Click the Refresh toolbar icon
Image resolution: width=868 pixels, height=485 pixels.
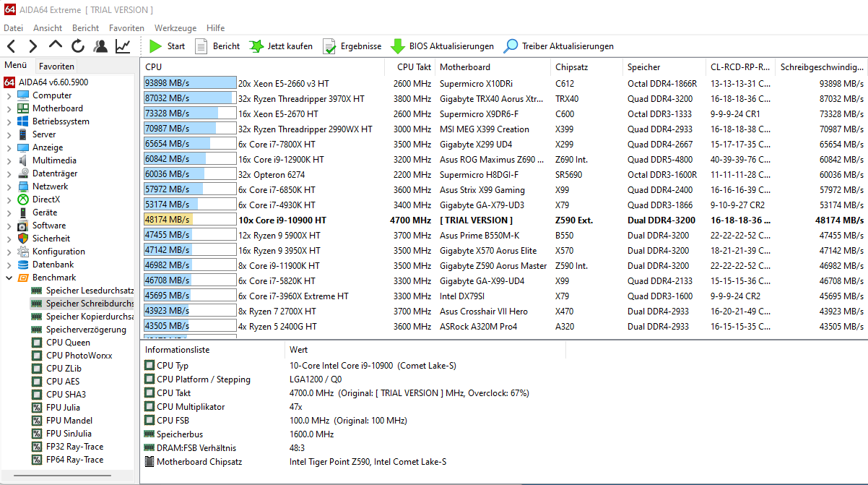point(78,46)
